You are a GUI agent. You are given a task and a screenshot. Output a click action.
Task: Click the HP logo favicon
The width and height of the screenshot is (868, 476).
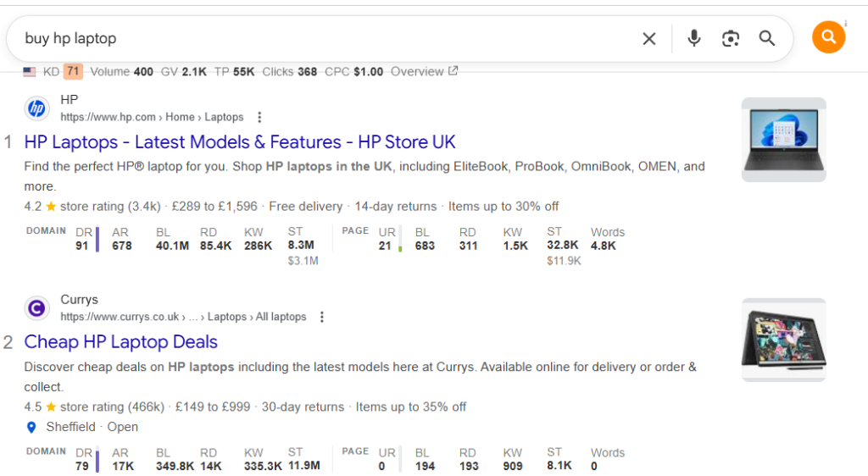coord(37,108)
